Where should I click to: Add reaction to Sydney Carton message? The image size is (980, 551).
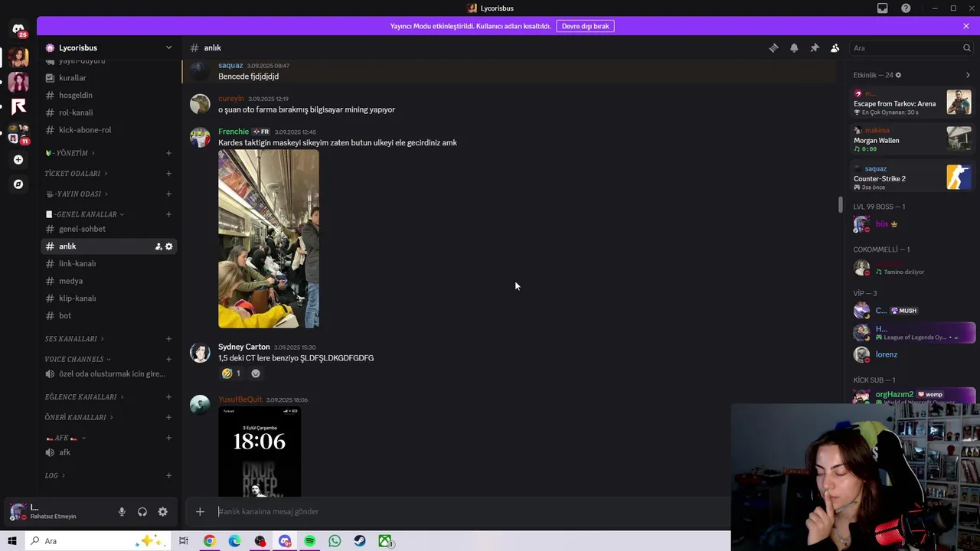pyautogui.click(x=256, y=373)
